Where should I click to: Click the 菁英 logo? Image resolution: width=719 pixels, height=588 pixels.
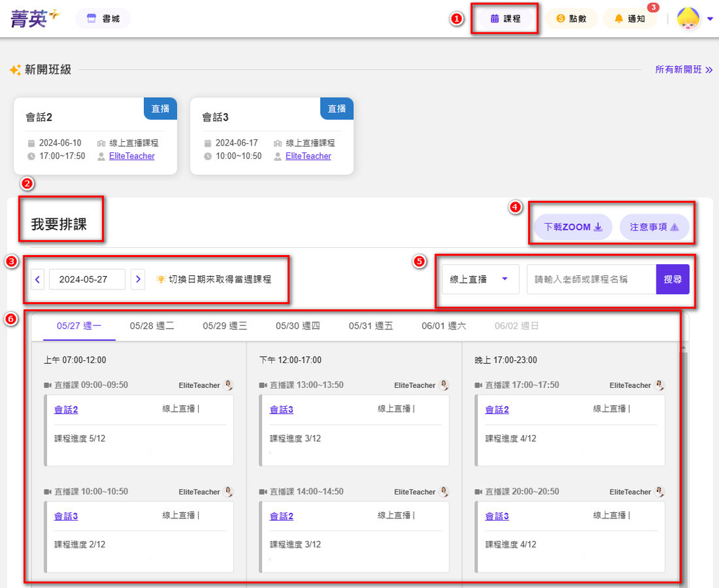click(x=35, y=18)
